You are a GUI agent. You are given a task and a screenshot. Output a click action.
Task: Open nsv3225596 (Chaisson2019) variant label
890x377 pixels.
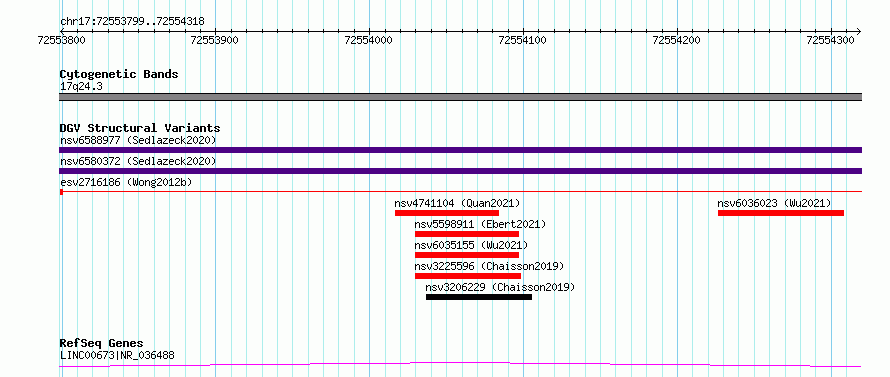[x=489, y=266]
